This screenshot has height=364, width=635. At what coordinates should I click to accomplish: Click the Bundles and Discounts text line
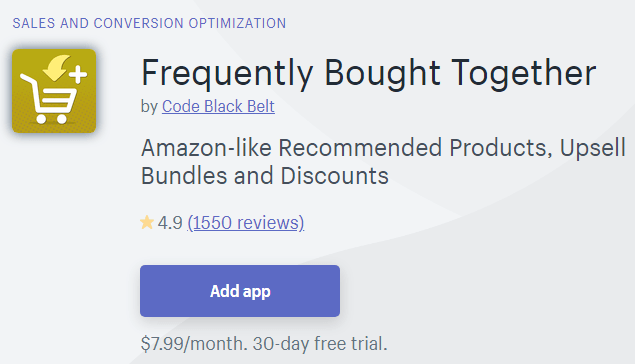tap(265, 176)
